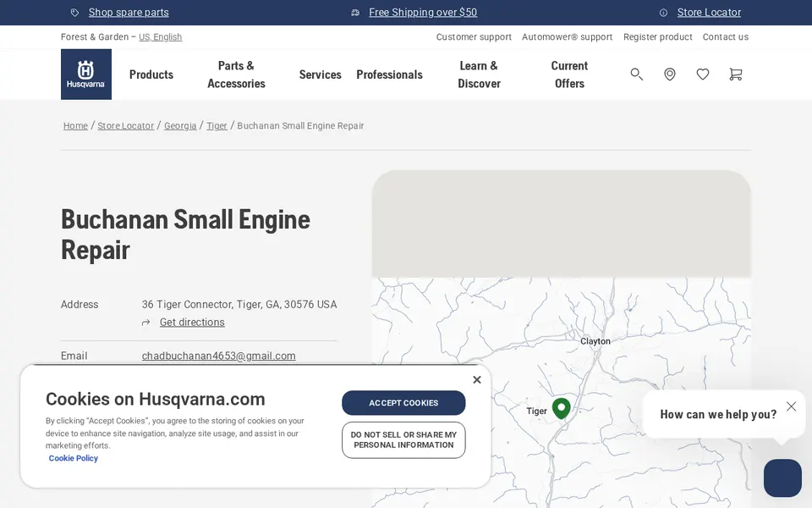This screenshot has height=508, width=812.
Task: Open the Services menu
Action: pyautogui.click(x=320, y=75)
